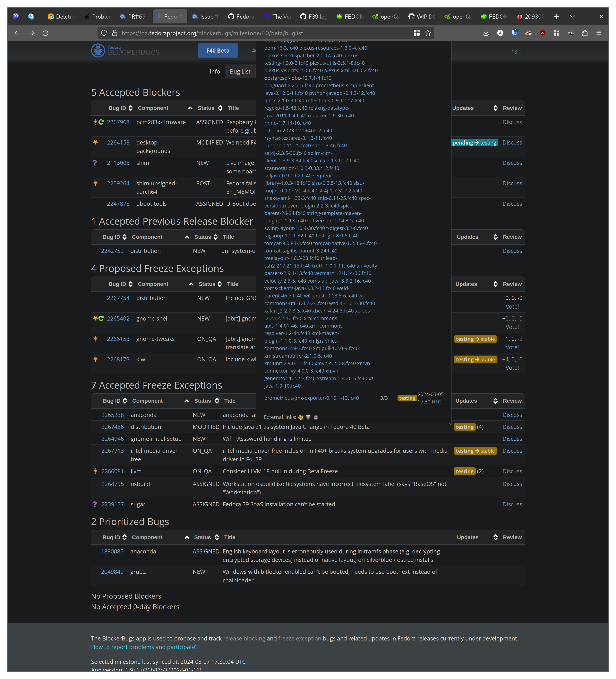Open the Firefox downloads panel
This screenshot has width=616, height=679.
click(x=486, y=33)
